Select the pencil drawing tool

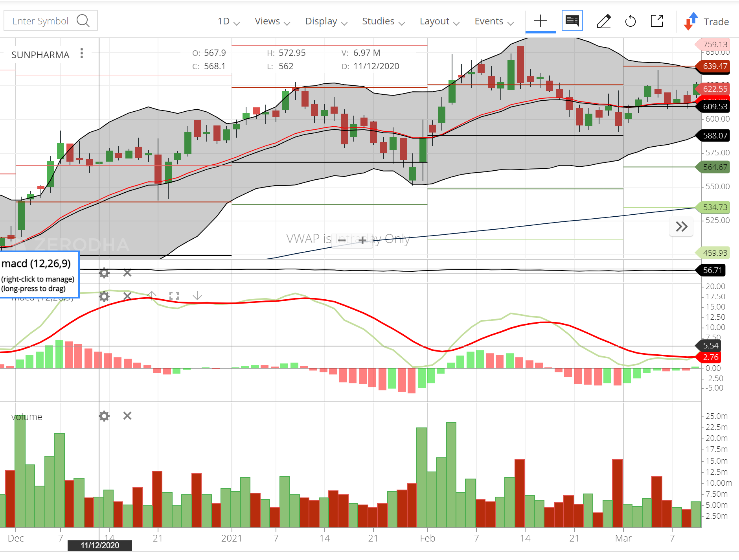[603, 21]
